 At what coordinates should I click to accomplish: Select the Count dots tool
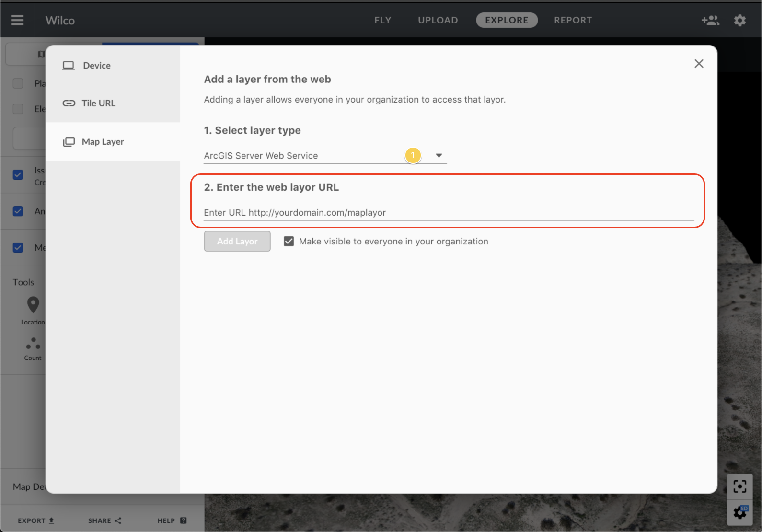point(33,343)
